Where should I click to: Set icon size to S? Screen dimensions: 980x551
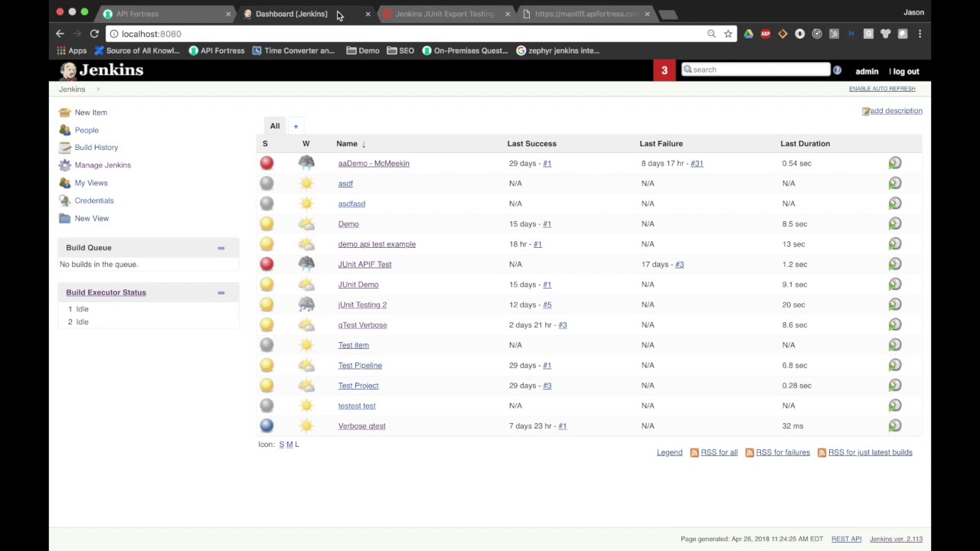coord(282,445)
